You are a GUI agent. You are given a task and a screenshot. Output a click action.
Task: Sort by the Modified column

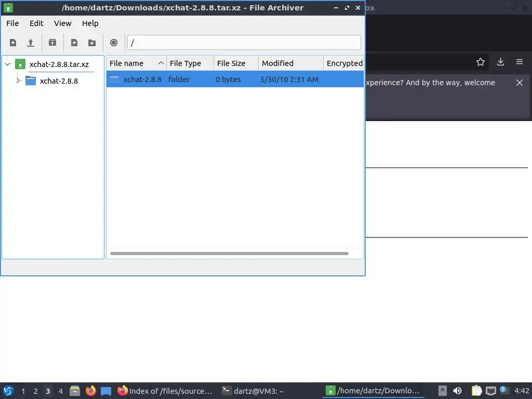click(291, 63)
